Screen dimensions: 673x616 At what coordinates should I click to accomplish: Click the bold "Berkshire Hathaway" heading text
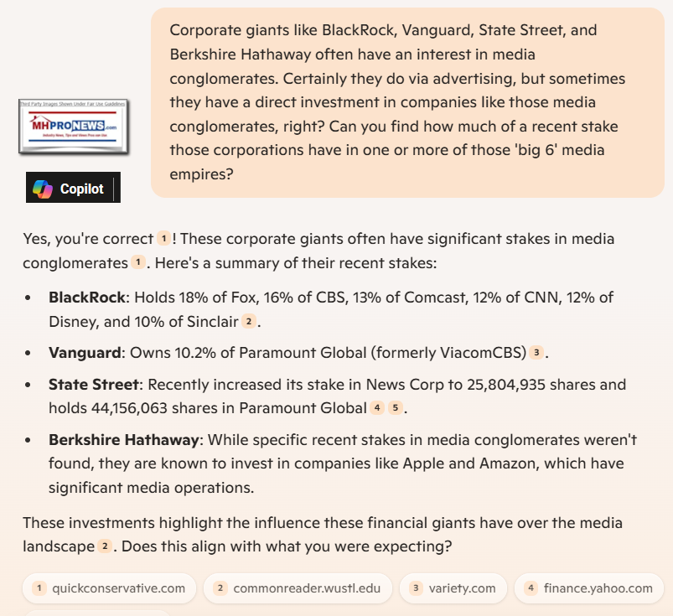coord(124,440)
